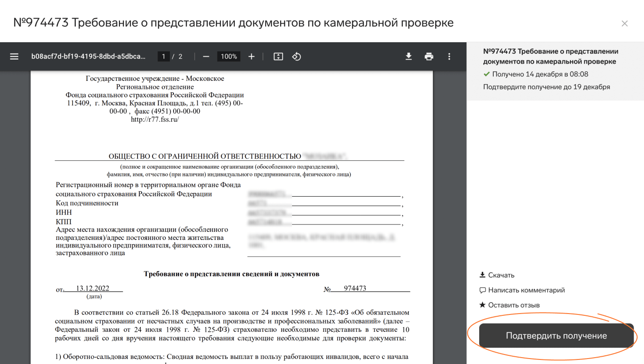Click Написать комментарий

pos(526,290)
